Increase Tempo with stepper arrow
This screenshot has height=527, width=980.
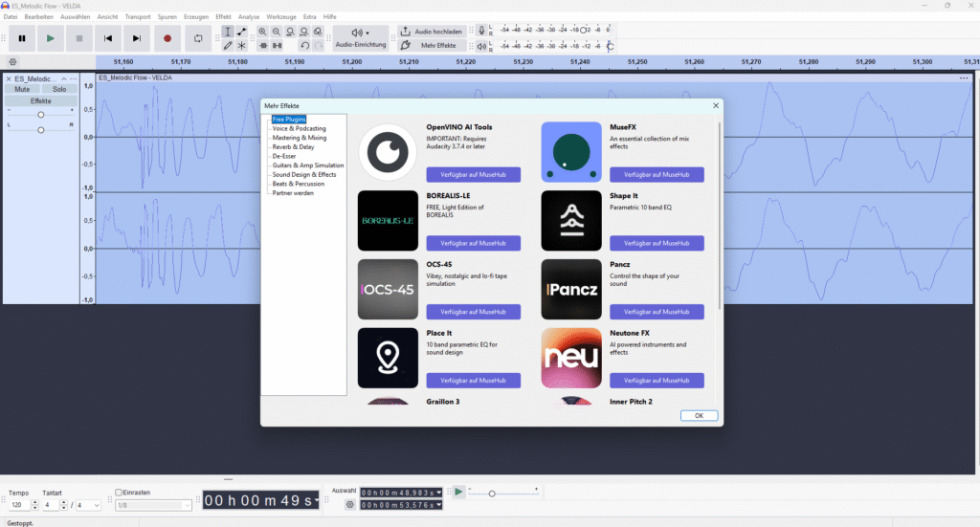pyautogui.click(x=35, y=503)
